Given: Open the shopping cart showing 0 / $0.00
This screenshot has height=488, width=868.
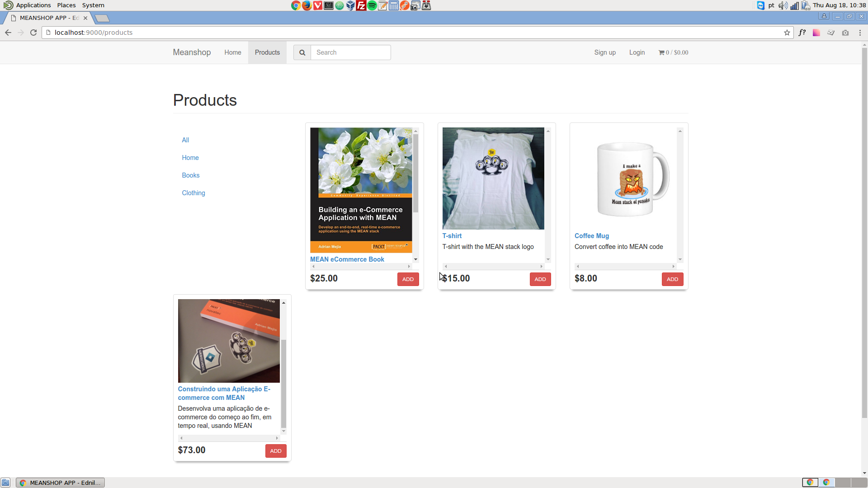Looking at the screenshot, I should [673, 52].
